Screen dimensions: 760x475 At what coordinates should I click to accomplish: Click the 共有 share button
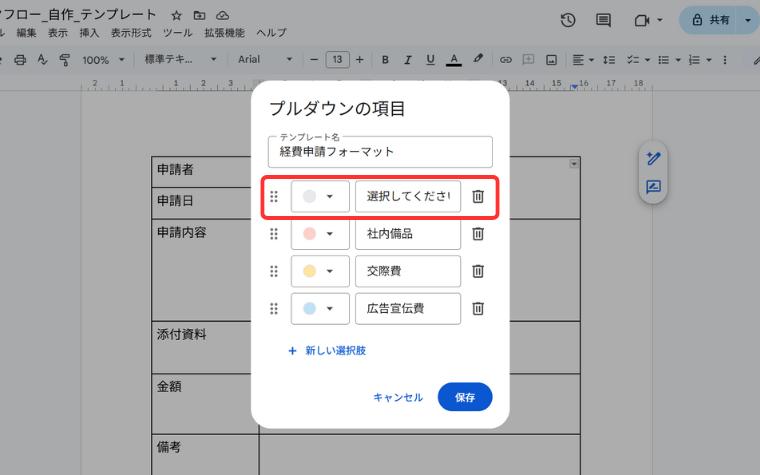(709, 20)
